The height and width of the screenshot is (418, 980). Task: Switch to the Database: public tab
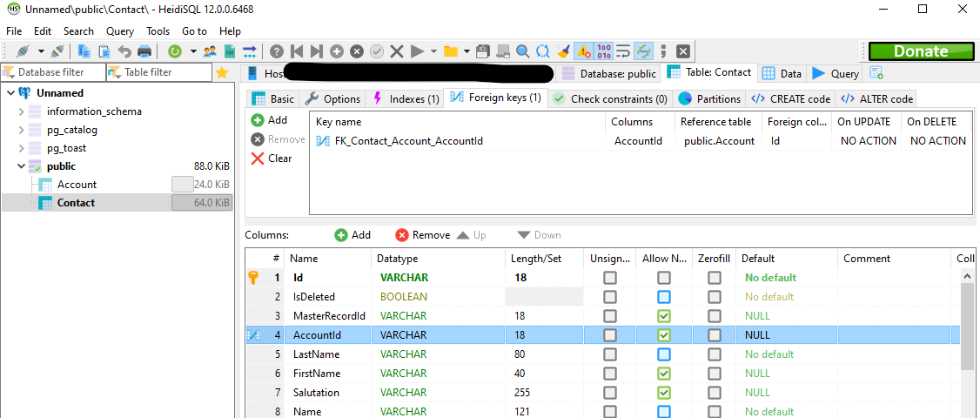[608, 73]
